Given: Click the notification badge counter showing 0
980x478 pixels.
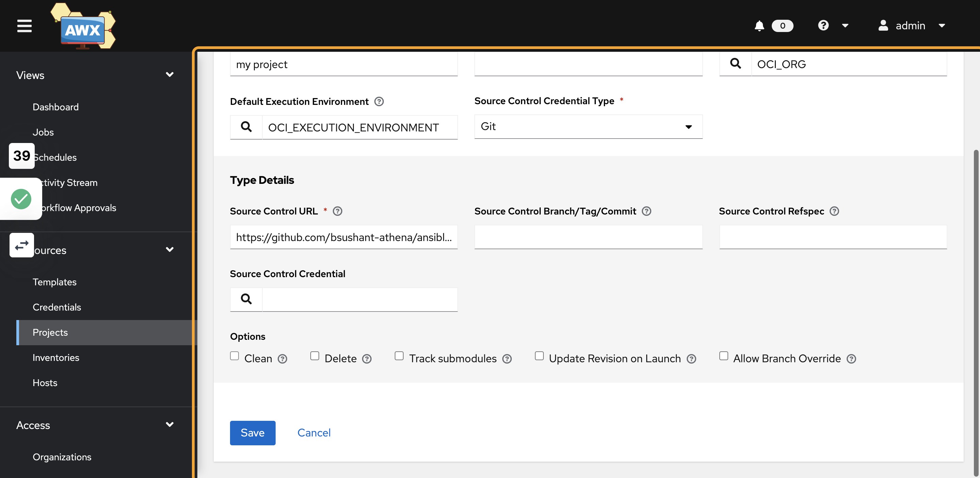Looking at the screenshot, I should 781,25.
